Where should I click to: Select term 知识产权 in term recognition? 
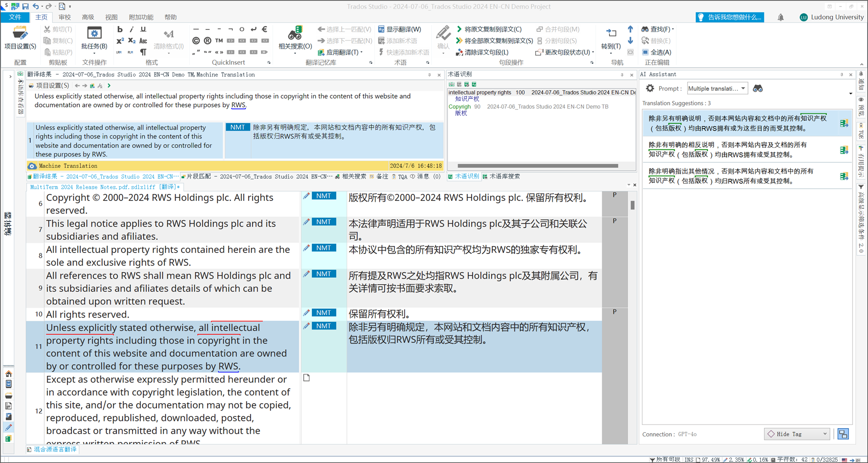pyautogui.click(x=467, y=99)
